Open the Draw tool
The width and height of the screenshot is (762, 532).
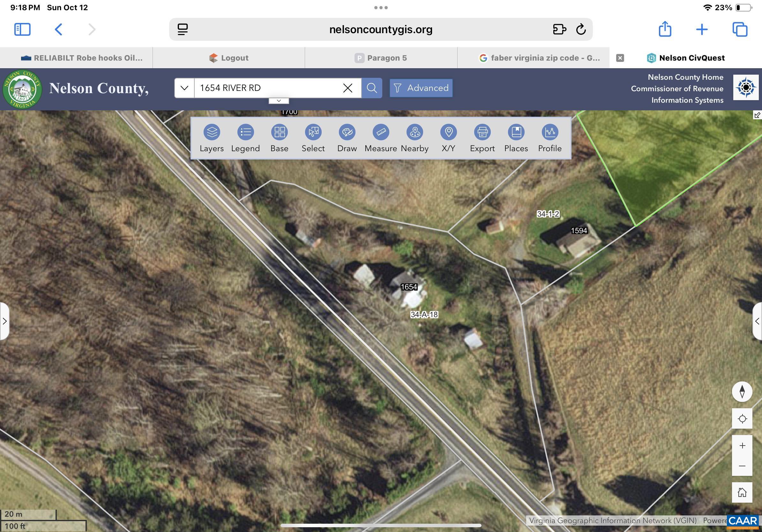347,133
